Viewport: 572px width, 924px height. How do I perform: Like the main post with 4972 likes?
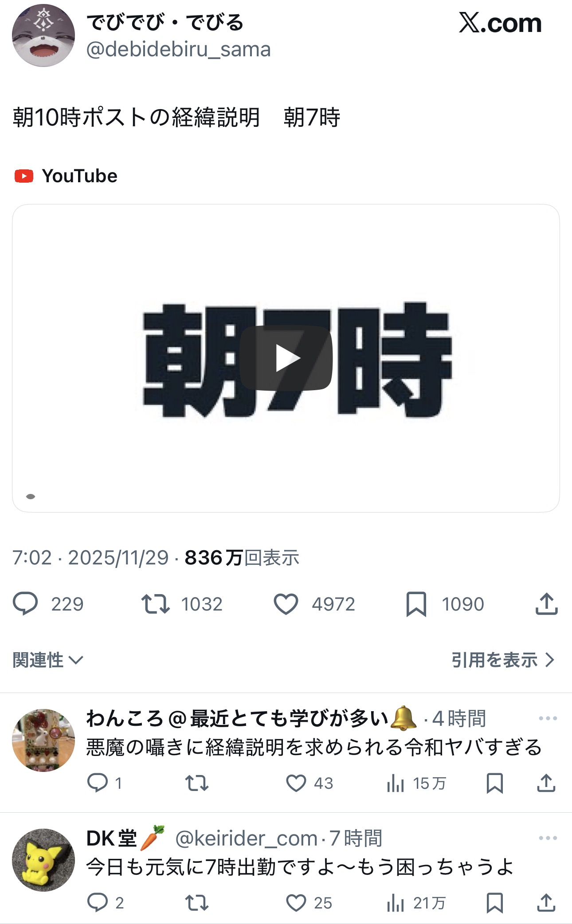tap(286, 604)
